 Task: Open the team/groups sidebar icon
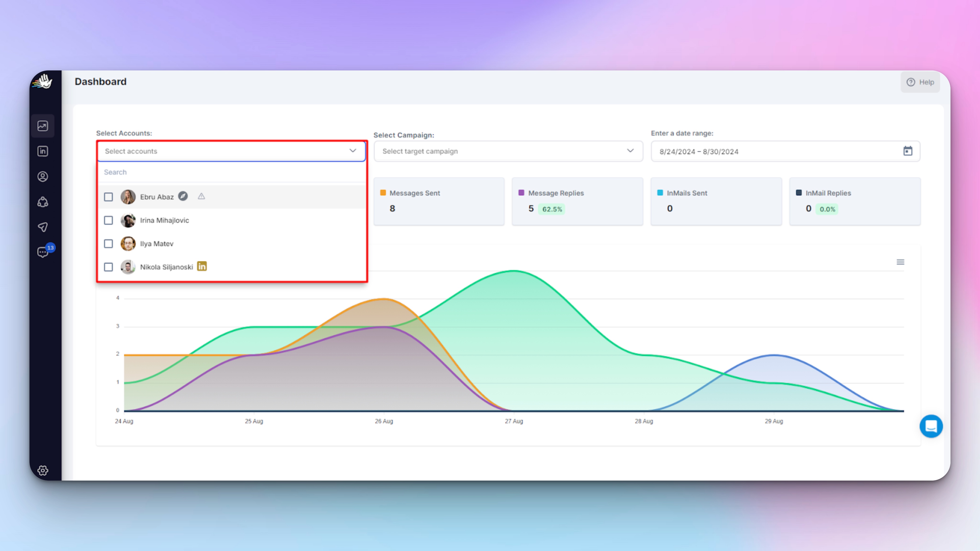point(43,202)
